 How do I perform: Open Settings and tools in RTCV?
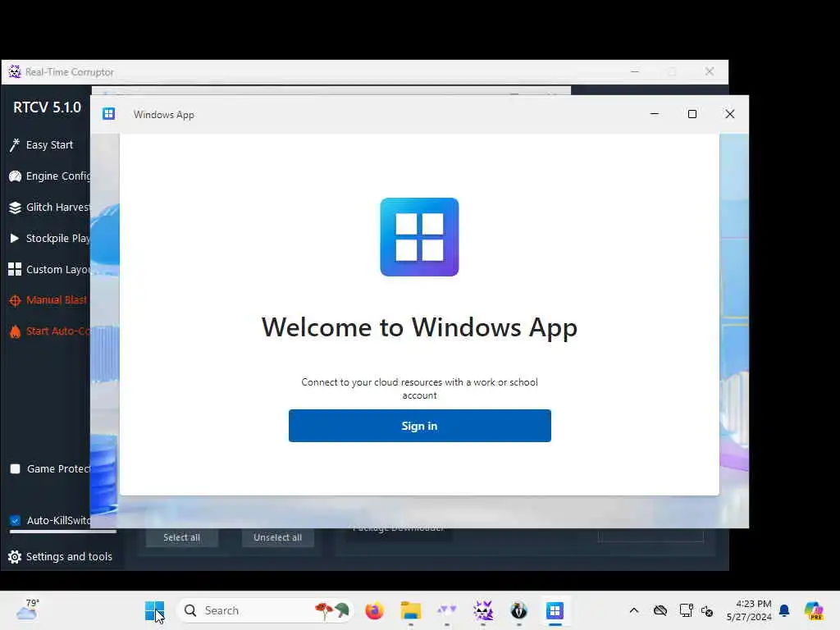click(69, 557)
